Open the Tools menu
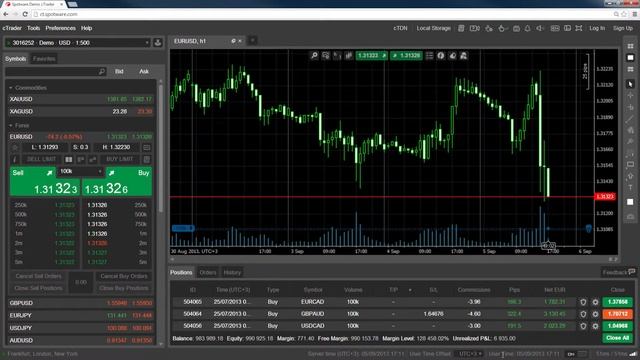This screenshot has height=360, width=640. point(33,28)
